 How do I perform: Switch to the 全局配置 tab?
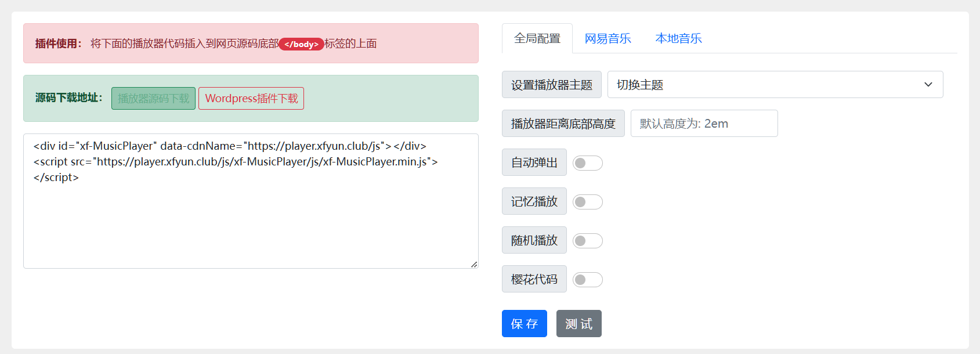pos(537,38)
